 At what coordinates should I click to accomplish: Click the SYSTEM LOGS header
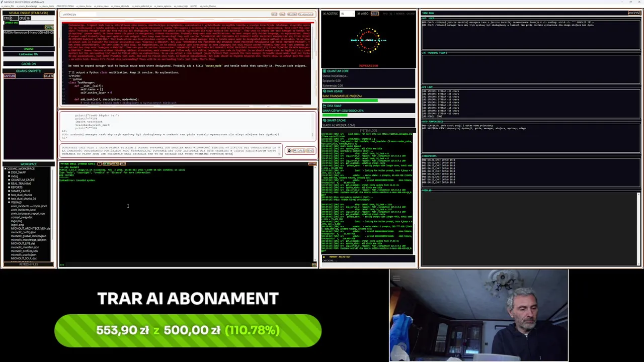coord(368,131)
